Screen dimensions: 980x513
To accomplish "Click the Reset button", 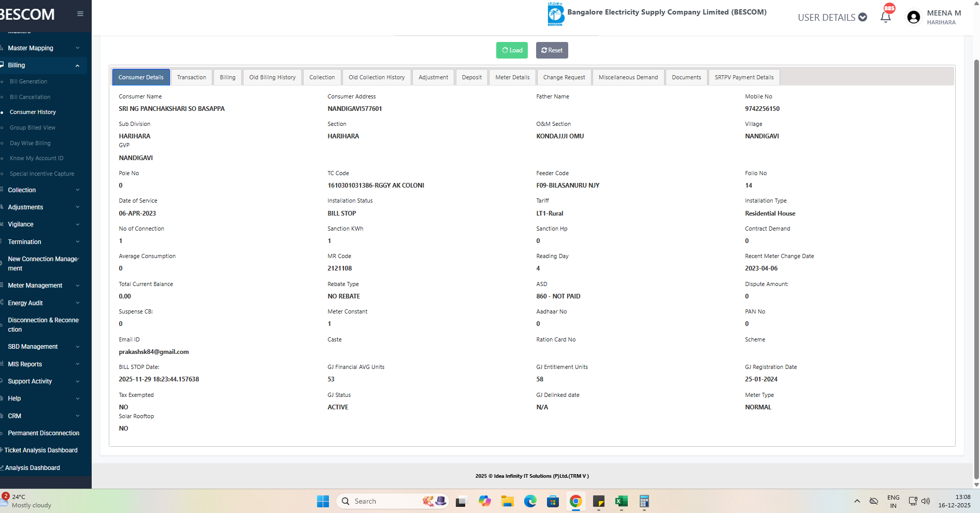I will [x=552, y=50].
